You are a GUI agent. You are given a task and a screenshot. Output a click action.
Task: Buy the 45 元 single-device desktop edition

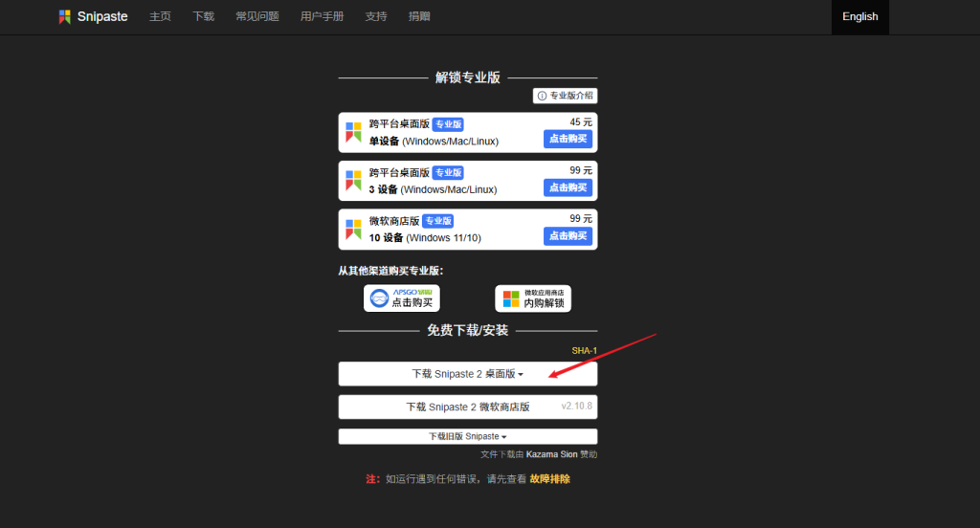568,139
